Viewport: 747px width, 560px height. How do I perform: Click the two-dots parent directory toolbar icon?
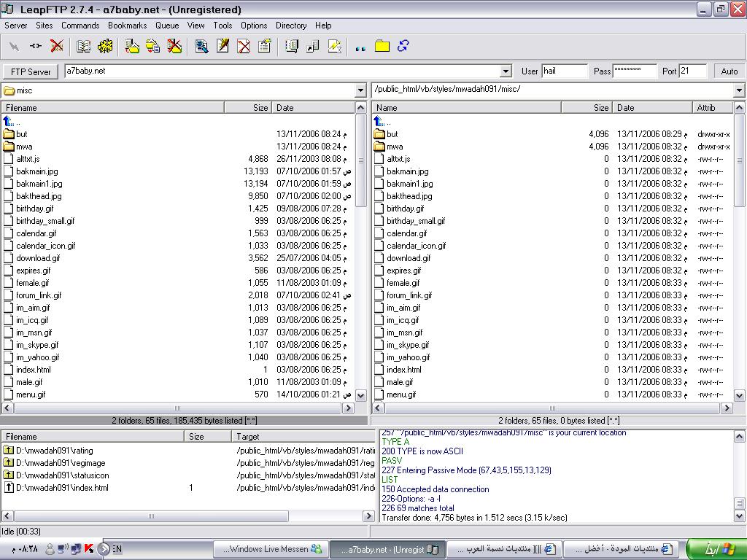tap(360, 47)
